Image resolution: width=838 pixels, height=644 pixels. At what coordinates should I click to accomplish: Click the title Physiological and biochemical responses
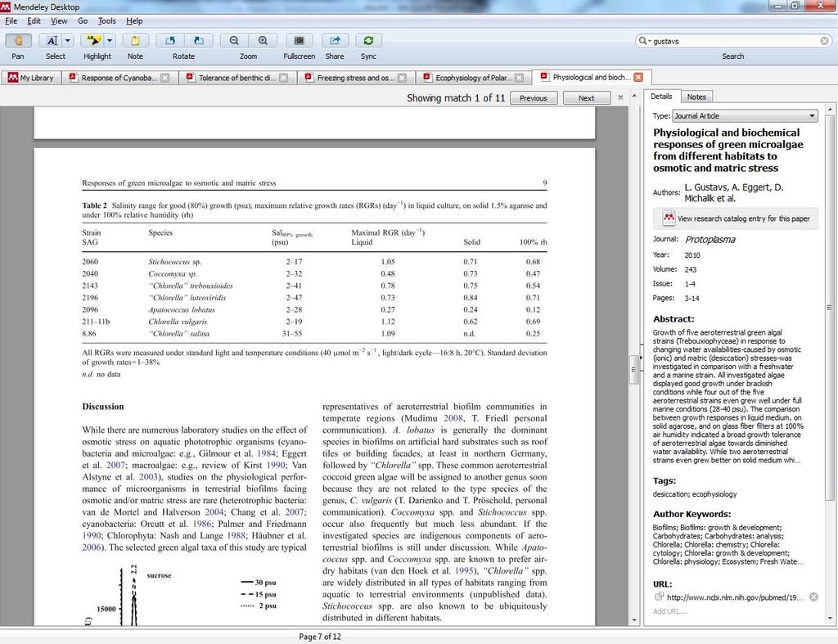[728, 151]
